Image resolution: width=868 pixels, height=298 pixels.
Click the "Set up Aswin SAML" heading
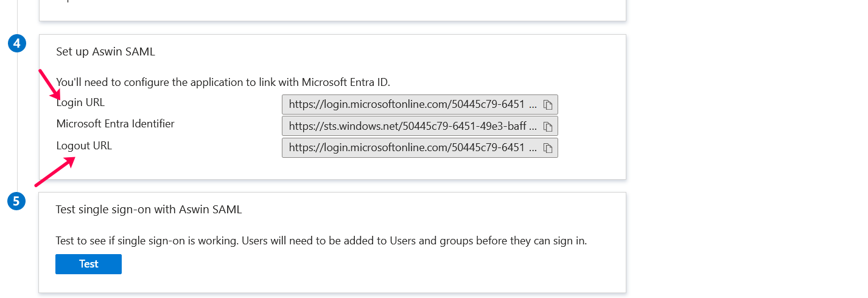(105, 52)
